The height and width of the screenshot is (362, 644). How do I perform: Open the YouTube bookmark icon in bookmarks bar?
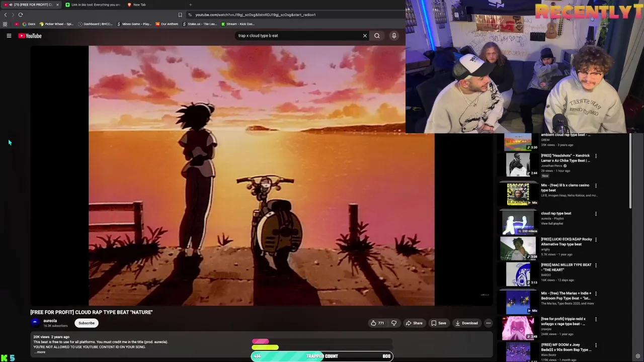click(x=17, y=24)
